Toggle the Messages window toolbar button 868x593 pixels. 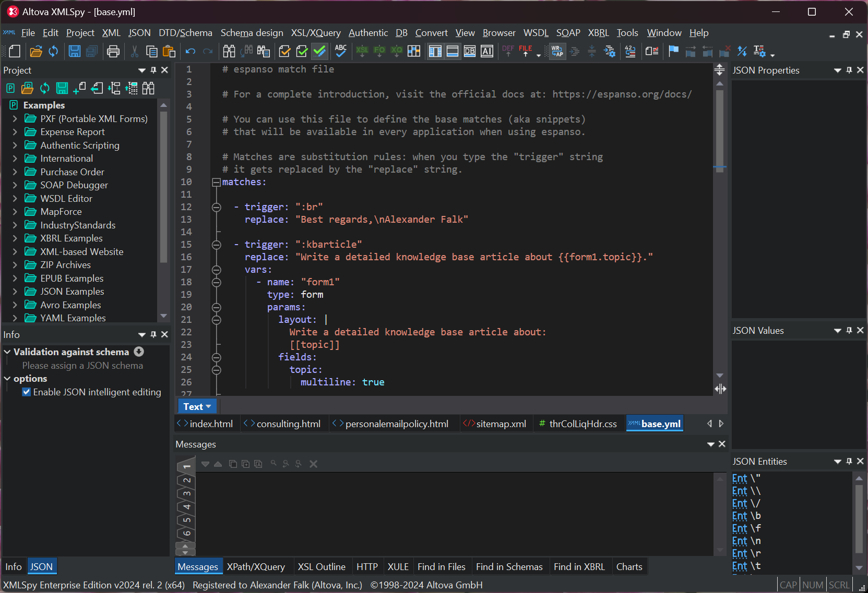point(453,51)
